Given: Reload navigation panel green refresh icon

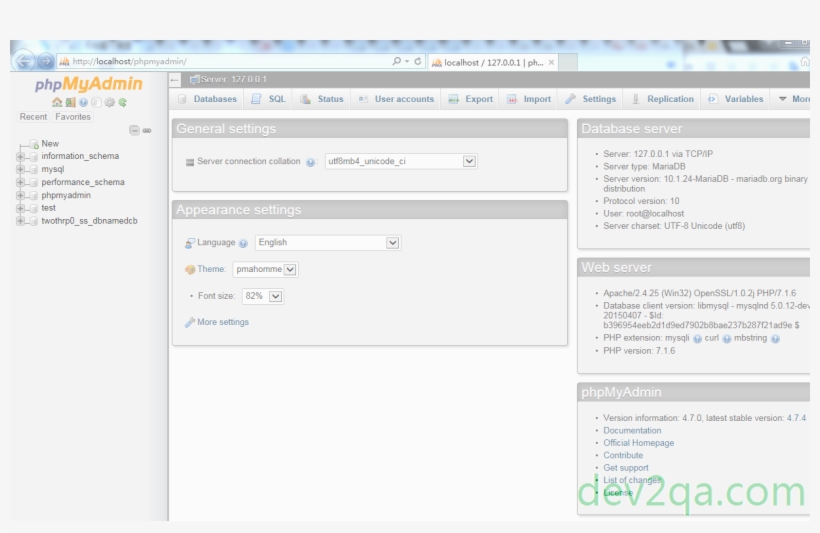Looking at the screenshot, I should pos(122,103).
